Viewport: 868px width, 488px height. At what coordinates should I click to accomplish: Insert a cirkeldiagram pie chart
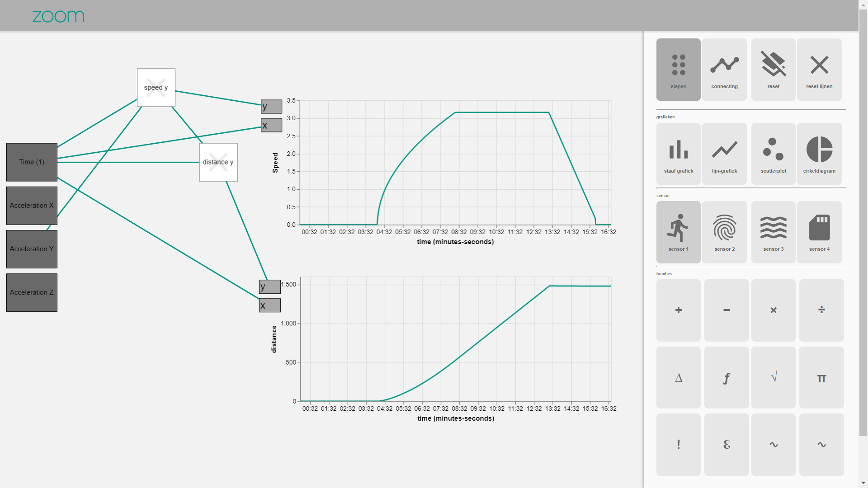(819, 154)
